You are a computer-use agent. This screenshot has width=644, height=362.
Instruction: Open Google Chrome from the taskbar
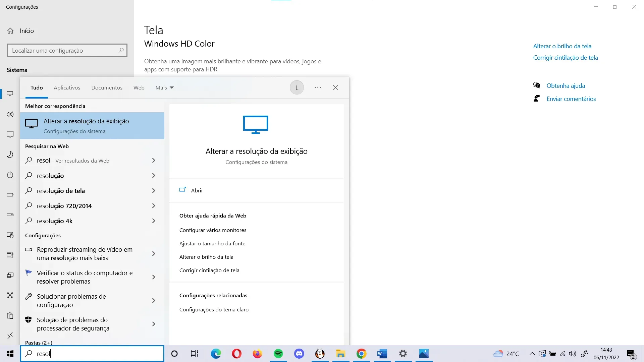pyautogui.click(x=362, y=354)
